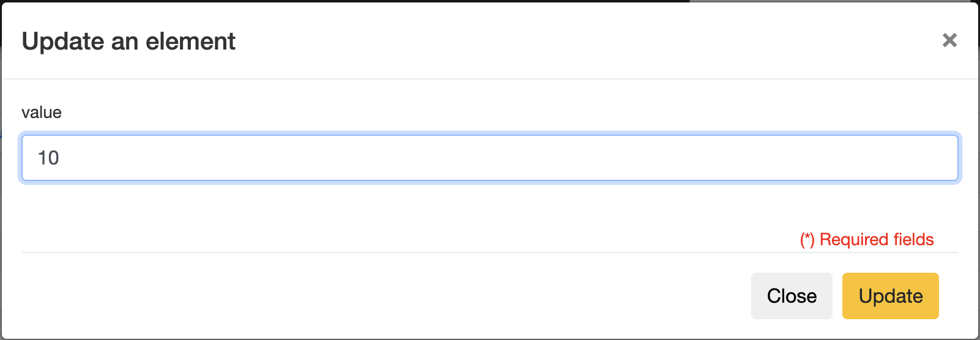This screenshot has width=980, height=340.
Task: Click the red "(*) Required fields" note
Action: point(867,240)
